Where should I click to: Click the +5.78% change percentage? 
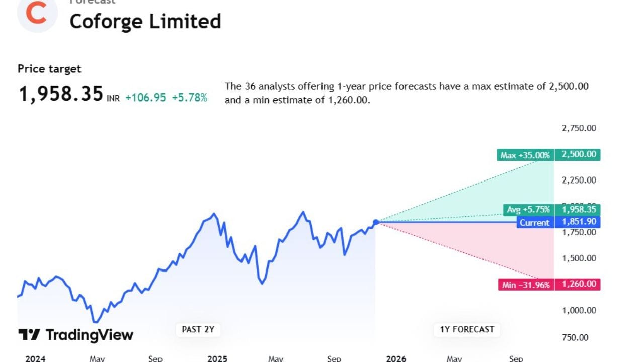pos(189,98)
